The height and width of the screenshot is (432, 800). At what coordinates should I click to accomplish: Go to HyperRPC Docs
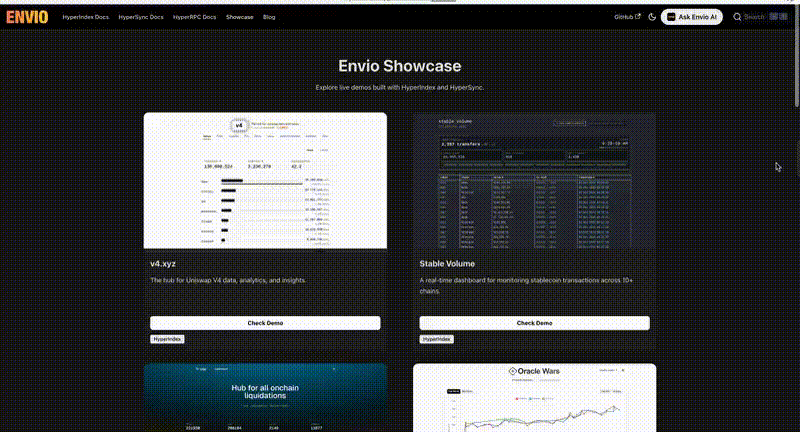click(195, 18)
